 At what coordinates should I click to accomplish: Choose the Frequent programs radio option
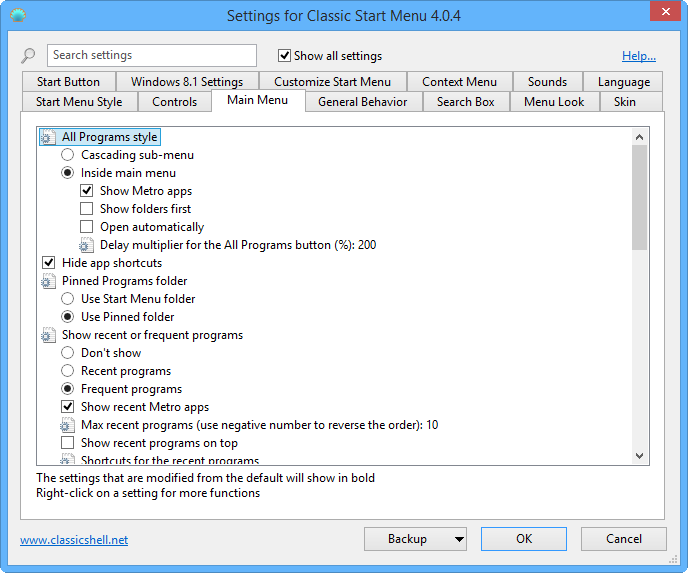click(x=67, y=389)
